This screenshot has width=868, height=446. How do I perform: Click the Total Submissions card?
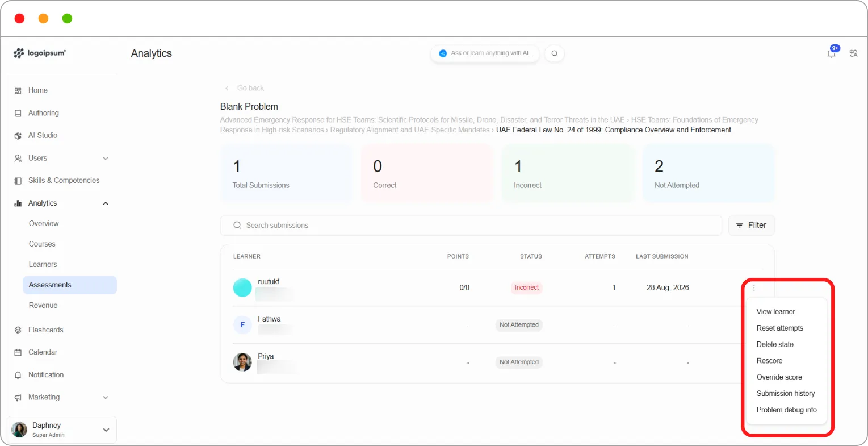click(286, 173)
